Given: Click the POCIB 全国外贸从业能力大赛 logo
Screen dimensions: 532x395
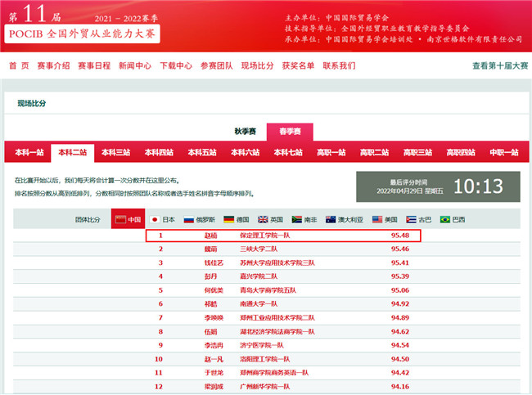Looking at the screenshot, I should coord(82,34).
